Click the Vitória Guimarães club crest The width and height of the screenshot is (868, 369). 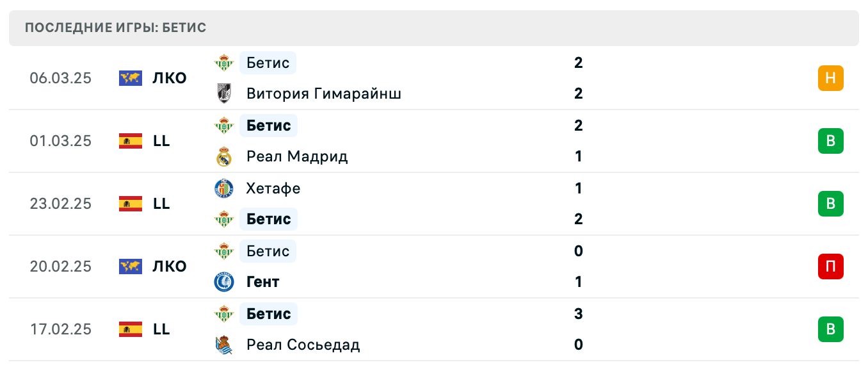(x=223, y=94)
